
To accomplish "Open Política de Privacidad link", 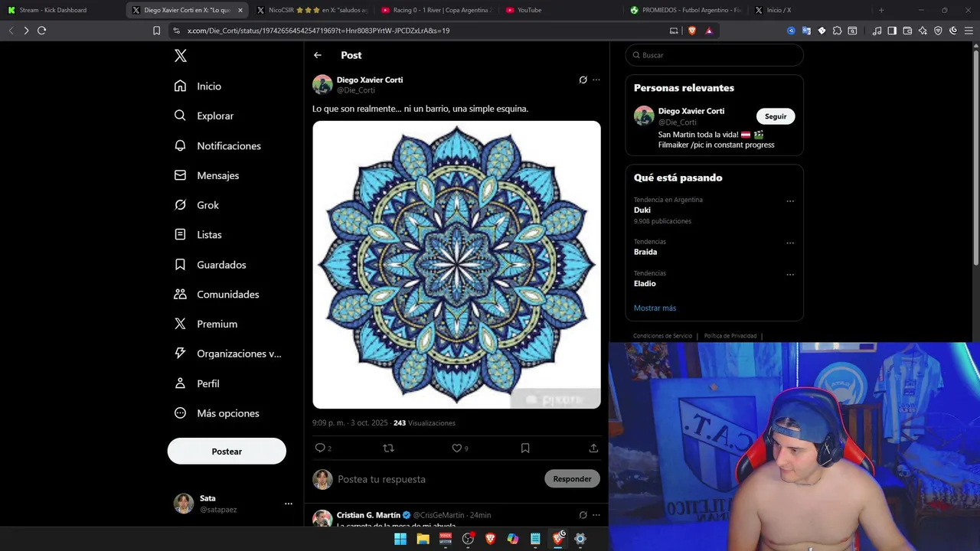I will pyautogui.click(x=730, y=336).
